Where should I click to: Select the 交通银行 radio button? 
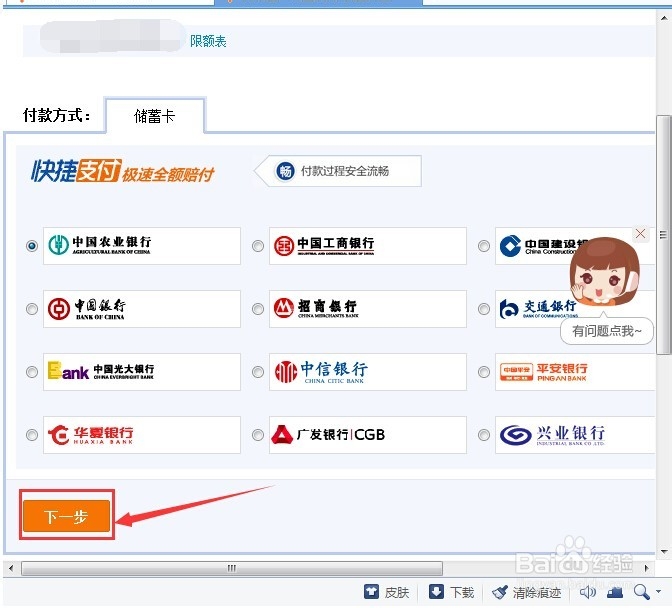[x=484, y=309]
